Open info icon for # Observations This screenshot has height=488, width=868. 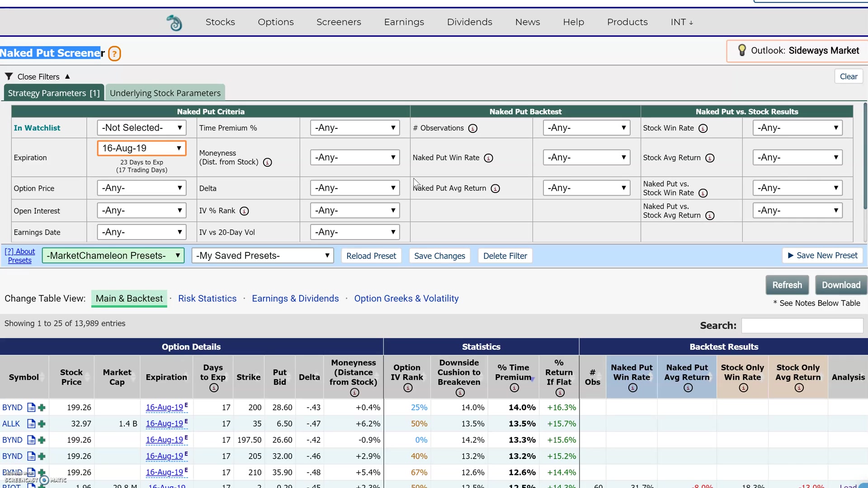(472, 128)
